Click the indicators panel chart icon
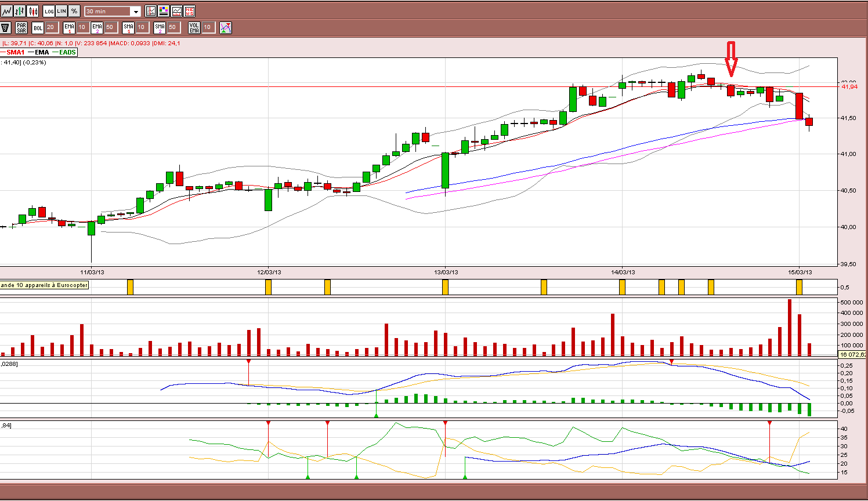This screenshot has height=501, width=868. [x=176, y=11]
